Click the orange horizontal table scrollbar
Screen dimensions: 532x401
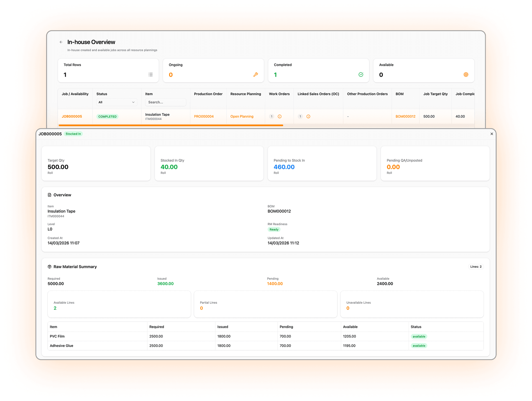[171, 125]
